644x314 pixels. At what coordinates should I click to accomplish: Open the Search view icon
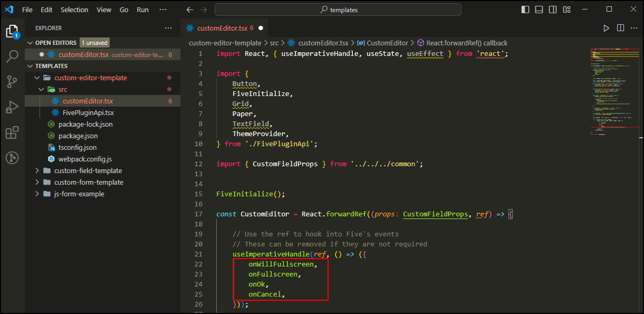12,56
